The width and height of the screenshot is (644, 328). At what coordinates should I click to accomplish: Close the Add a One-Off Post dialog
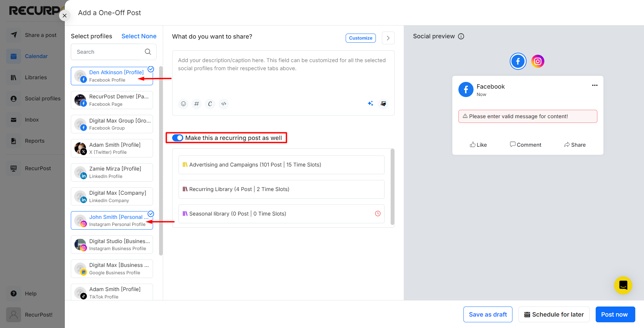(64, 15)
